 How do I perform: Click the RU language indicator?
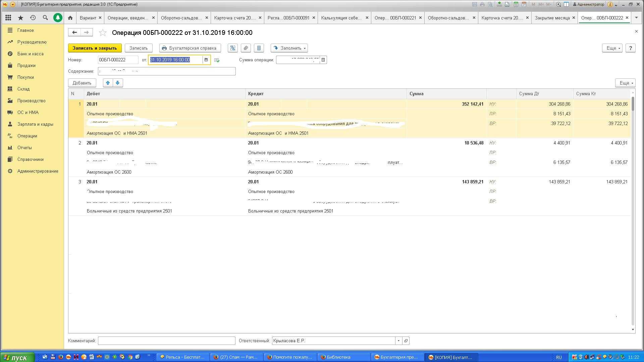(x=559, y=357)
